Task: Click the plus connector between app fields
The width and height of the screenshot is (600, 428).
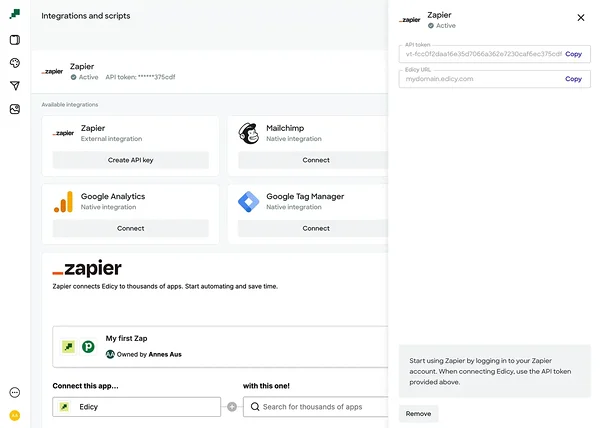Action: click(232, 407)
